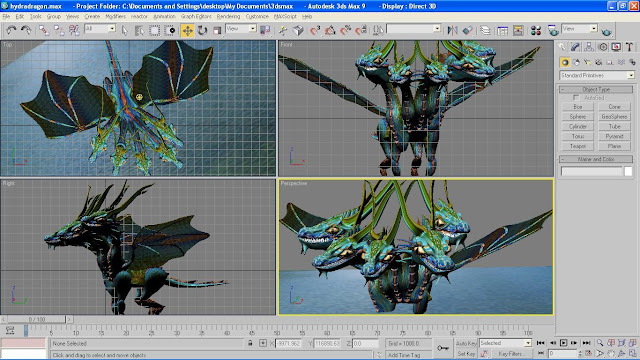Open the Material Editor spheres icon
The height and width of the screenshot is (360, 640).
coord(536,30)
